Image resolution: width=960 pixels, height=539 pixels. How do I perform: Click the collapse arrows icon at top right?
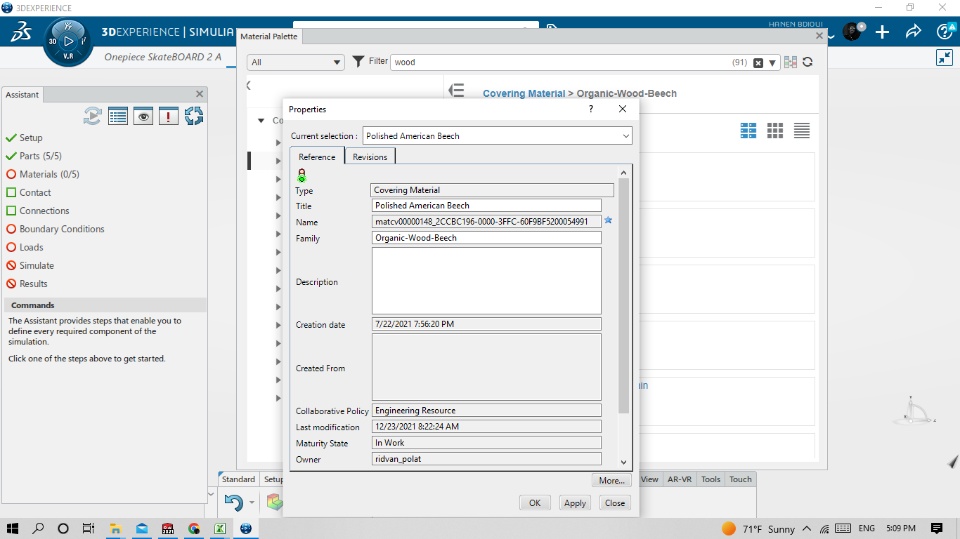pos(944,58)
